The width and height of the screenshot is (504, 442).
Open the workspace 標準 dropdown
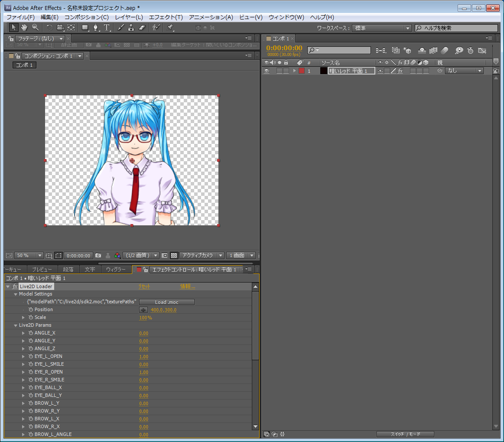(381, 28)
